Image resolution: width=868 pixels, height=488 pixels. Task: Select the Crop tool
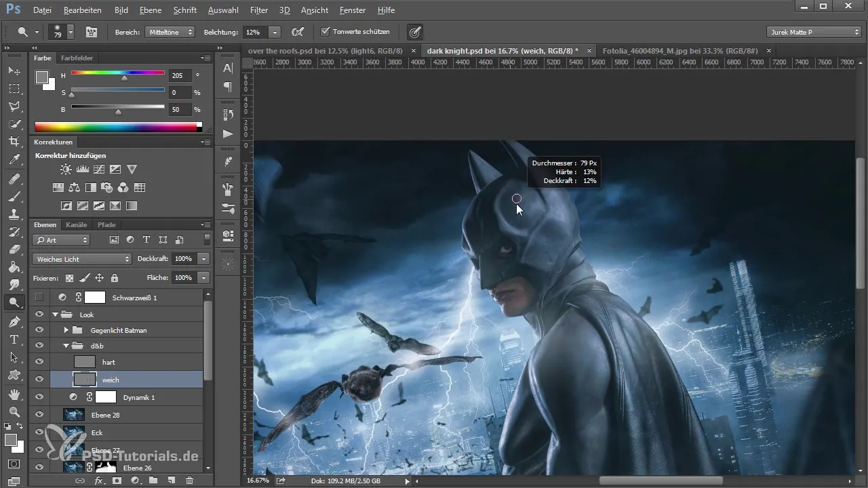pyautogui.click(x=14, y=142)
